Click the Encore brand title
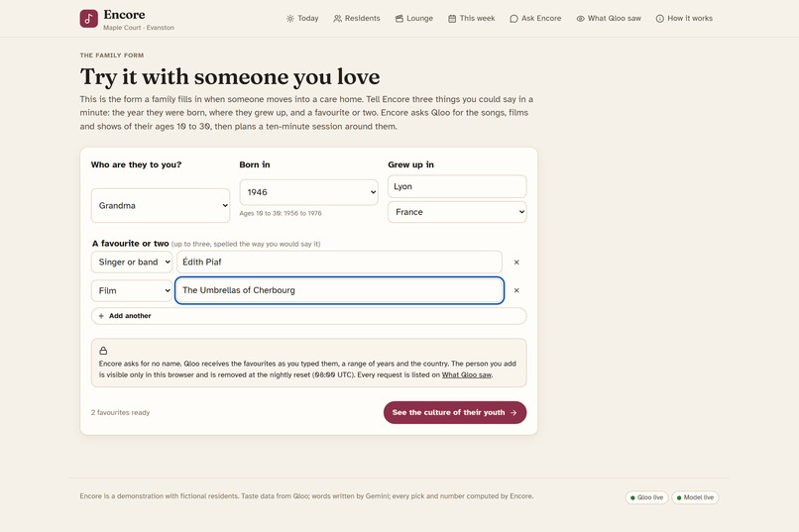Image resolution: width=799 pixels, height=532 pixels. pos(124,14)
